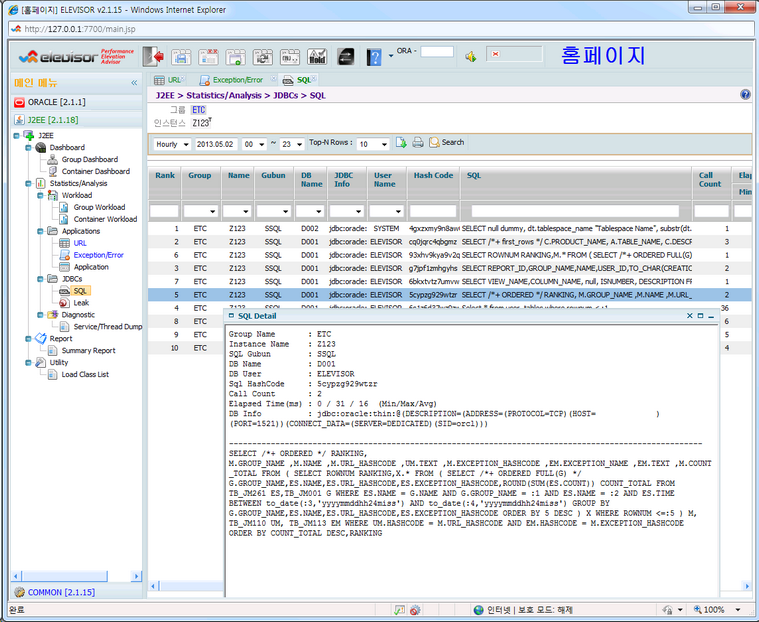
Task: Open Service/Thread Dump in tree
Action: coord(107,327)
